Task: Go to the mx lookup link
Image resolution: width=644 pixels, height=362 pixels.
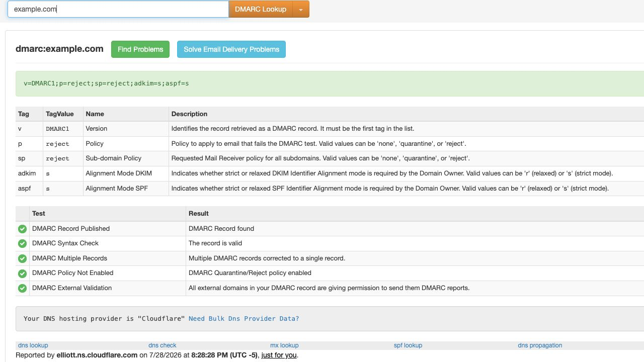Action: point(284,345)
